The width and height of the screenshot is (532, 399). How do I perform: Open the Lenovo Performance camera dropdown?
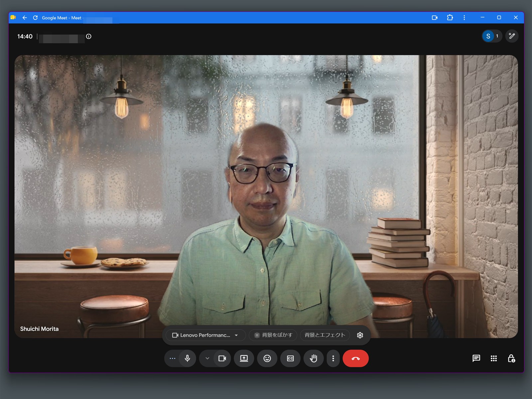point(205,335)
